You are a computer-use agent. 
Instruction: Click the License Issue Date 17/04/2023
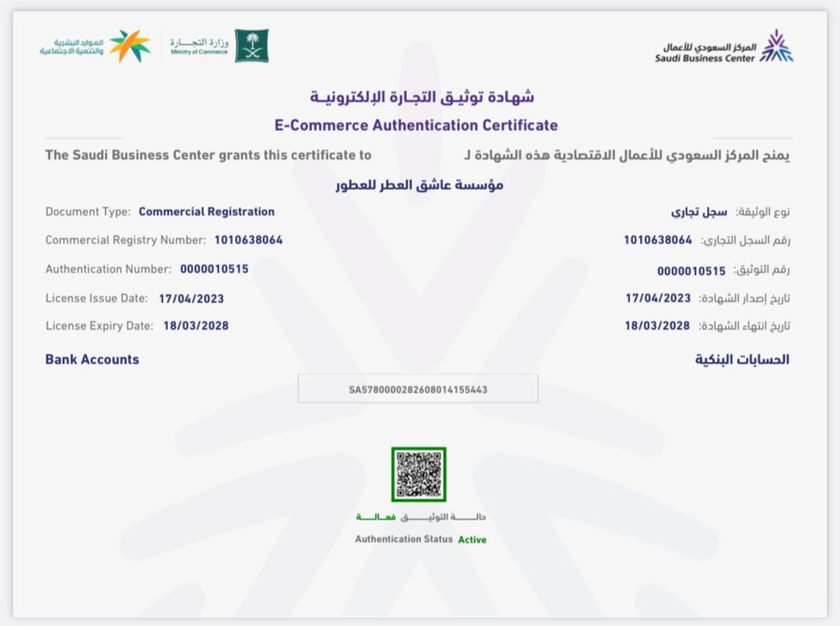pyautogui.click(x=191, y=298)
